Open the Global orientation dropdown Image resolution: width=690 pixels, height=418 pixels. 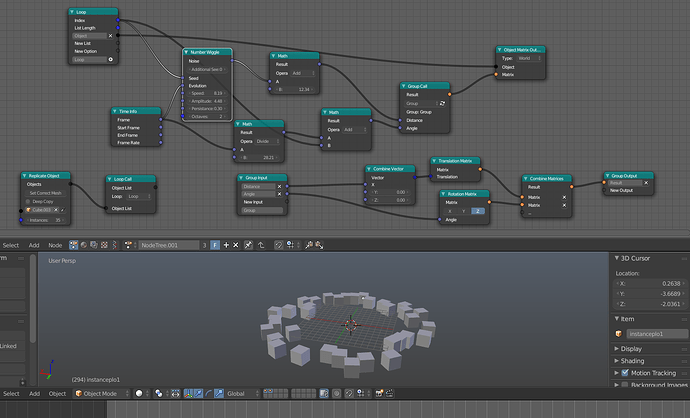tap(242, 393)
